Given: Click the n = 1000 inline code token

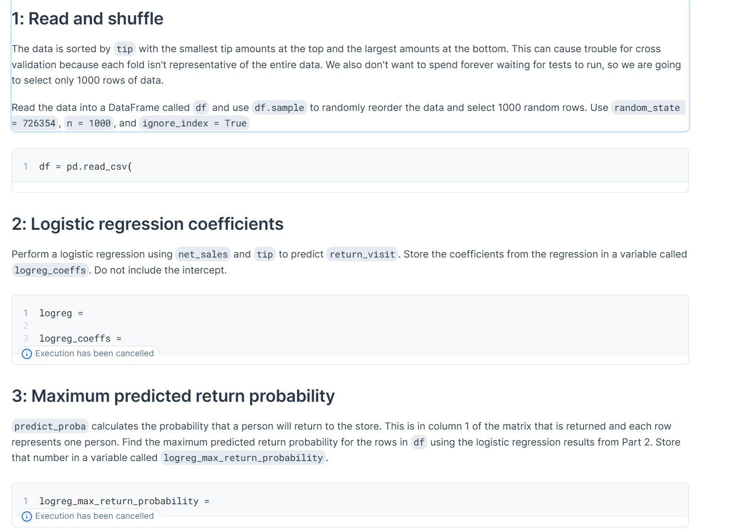Looking at the screenshot, I should [x=89, y=123].
